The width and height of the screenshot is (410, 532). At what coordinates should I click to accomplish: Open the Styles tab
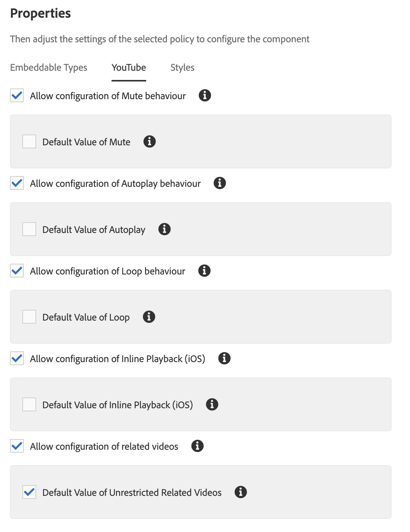click(x=182, y=68)
